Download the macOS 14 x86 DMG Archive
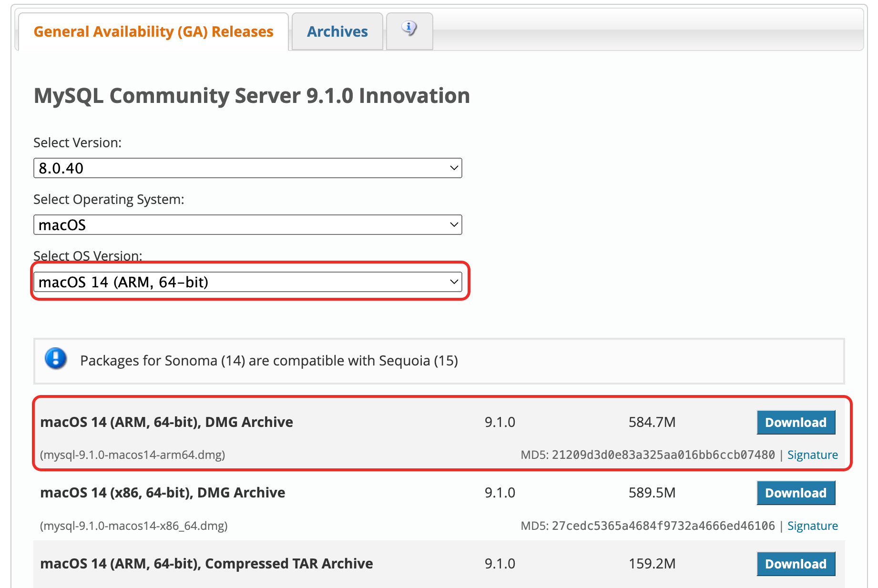Screen dimensions: 878x588 (796, 493)
